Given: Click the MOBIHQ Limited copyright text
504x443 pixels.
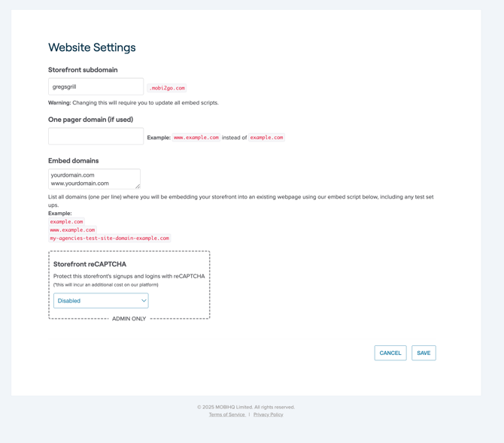Looking at the screenshot, I should [246, 407].
